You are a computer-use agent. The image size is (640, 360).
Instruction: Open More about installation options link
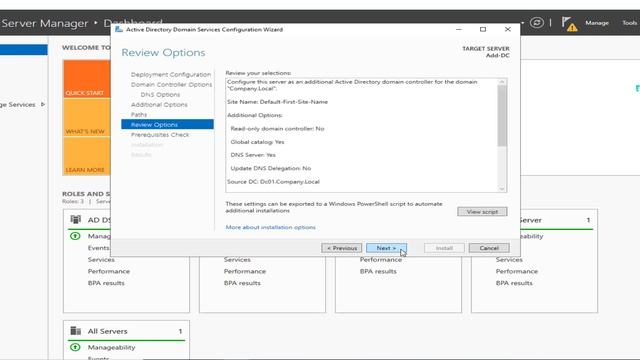click(271, 227)
